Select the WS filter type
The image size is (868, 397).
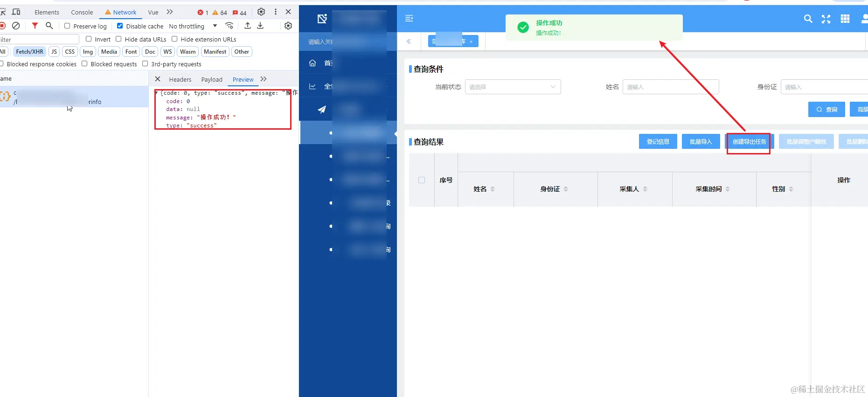click(x=167, y=52)
